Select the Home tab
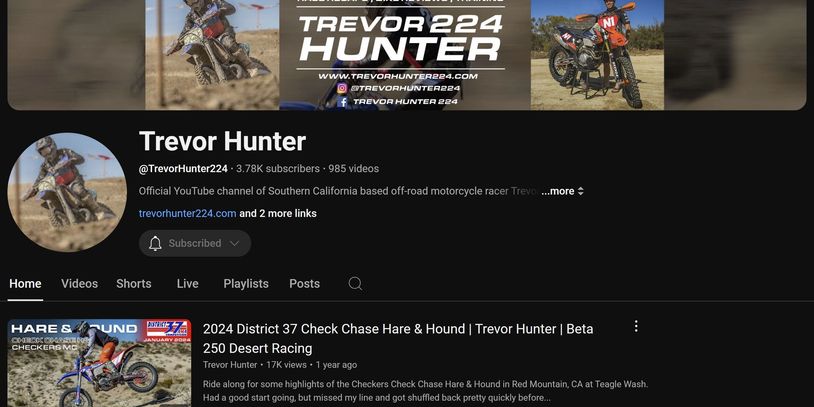 [x=25, y=283]
